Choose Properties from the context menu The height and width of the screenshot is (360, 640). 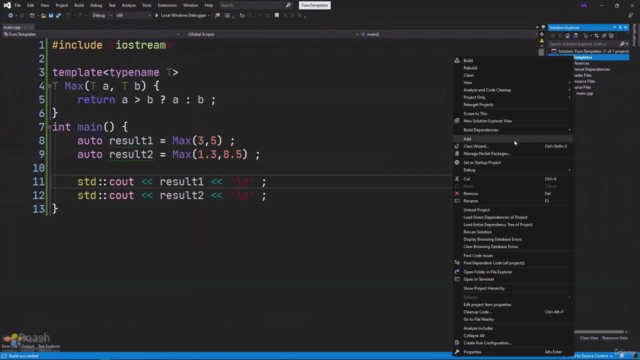(x=513, y=352)
